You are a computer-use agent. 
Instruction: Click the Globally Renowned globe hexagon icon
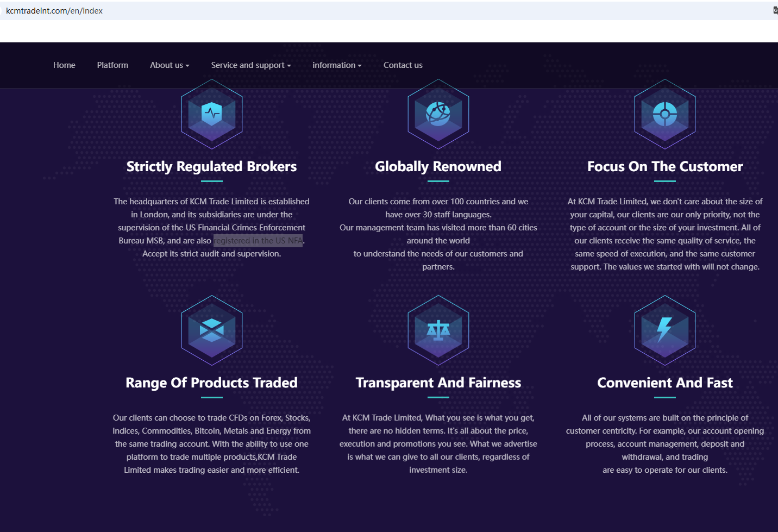438,114
